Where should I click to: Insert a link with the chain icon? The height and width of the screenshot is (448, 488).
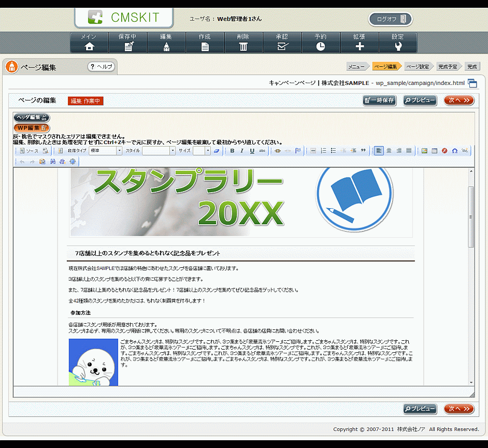[278, 151]
